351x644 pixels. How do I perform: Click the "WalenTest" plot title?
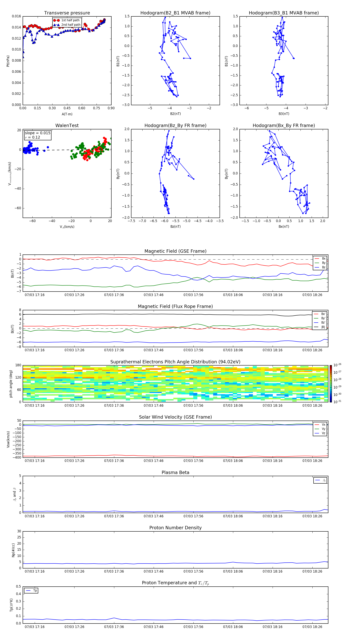click(x=67, y=125)
